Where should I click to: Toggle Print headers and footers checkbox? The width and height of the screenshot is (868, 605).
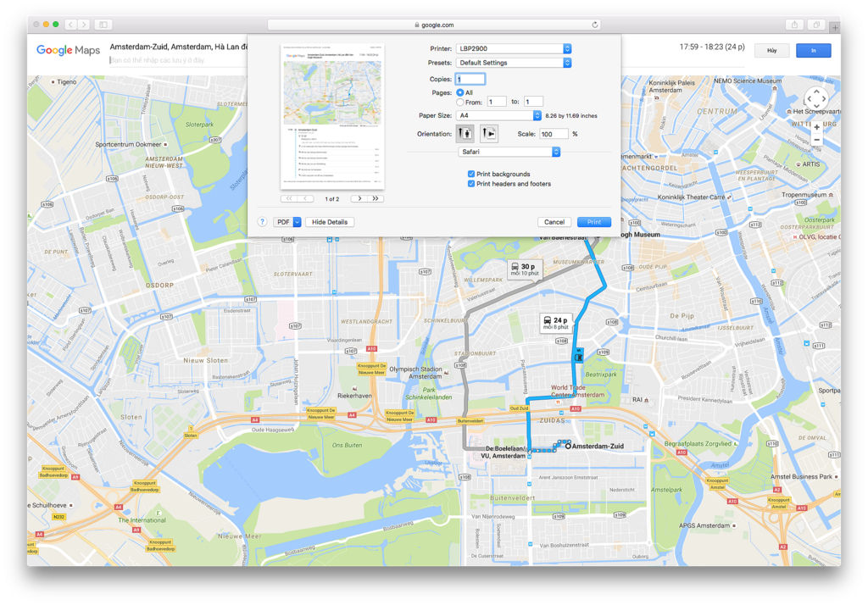[471, 184]
